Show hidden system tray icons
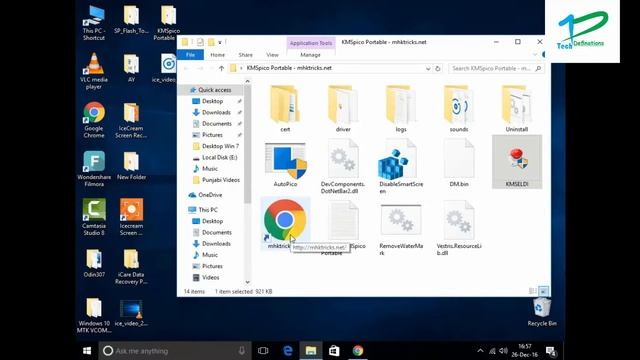This screenshot has height=360, width=640. (480, 351)
